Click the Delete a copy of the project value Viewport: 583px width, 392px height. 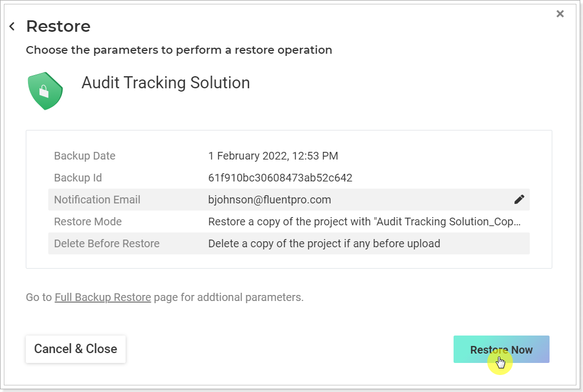click(324, 243)
